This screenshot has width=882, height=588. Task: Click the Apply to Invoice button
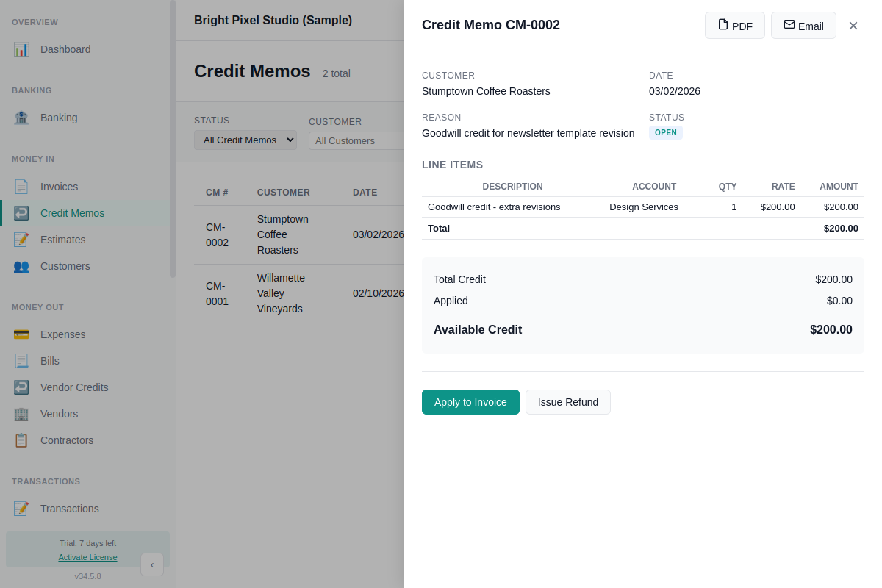[x=470, y=402]
